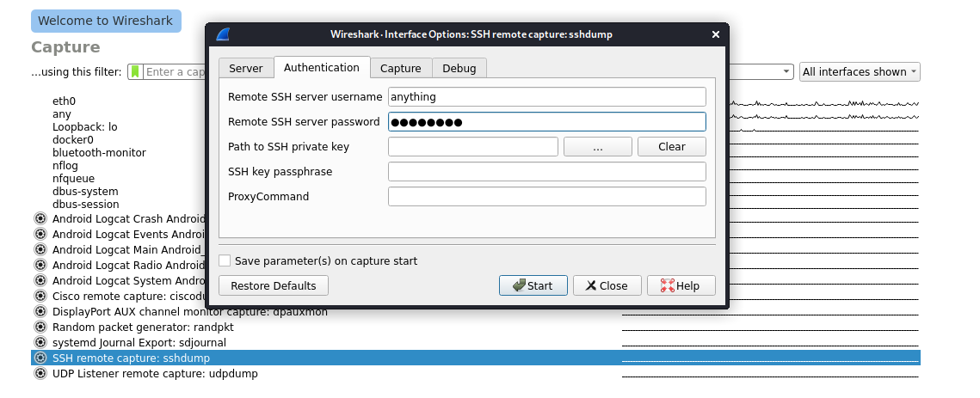Select systemd Journal Export: sdjournal row
Viewport: 980px width, 398px height.
[476, 342]
